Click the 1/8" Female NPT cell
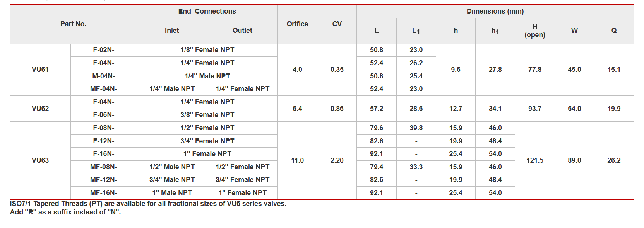 pos(207,50)
